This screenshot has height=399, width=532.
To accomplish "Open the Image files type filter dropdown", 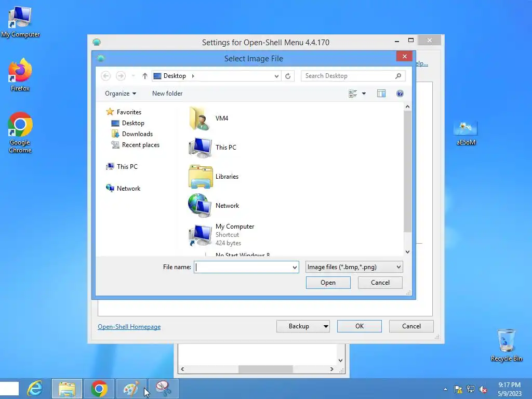I will [x=354, y=268].
